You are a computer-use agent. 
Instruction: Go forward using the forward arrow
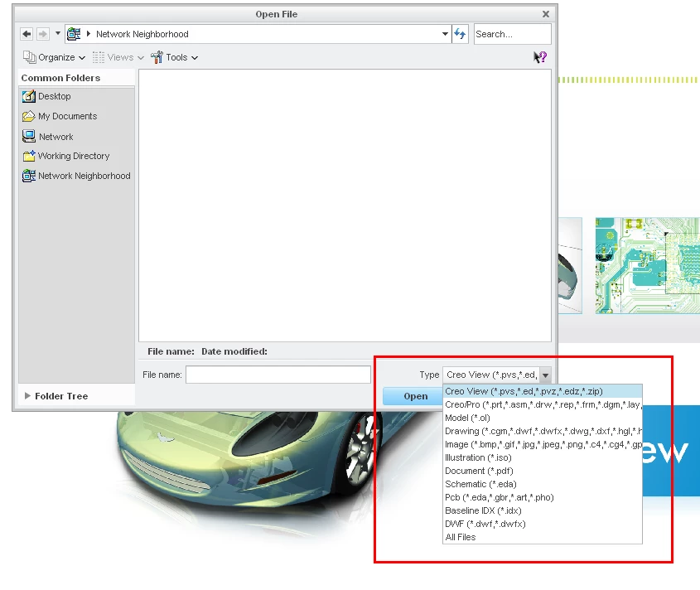(43, 34)
